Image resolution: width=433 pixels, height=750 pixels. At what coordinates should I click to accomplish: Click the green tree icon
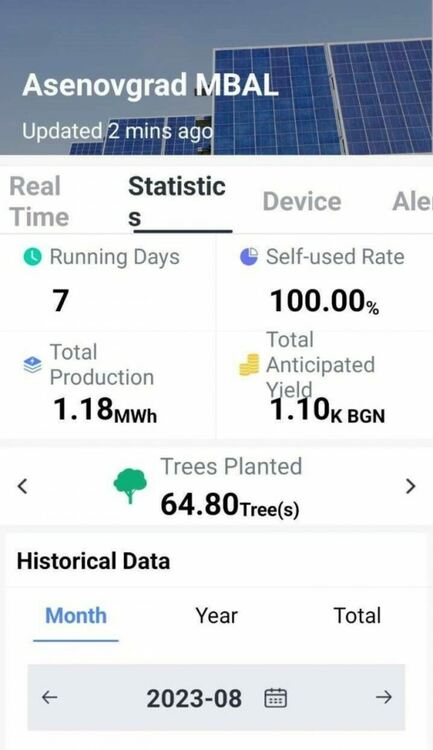tap(130, 486)
